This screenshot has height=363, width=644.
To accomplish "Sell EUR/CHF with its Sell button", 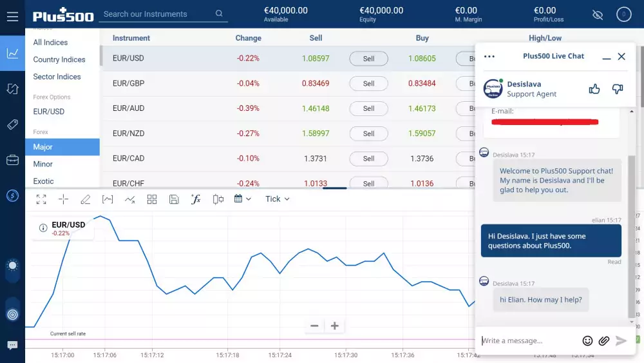I will (368, 183).
